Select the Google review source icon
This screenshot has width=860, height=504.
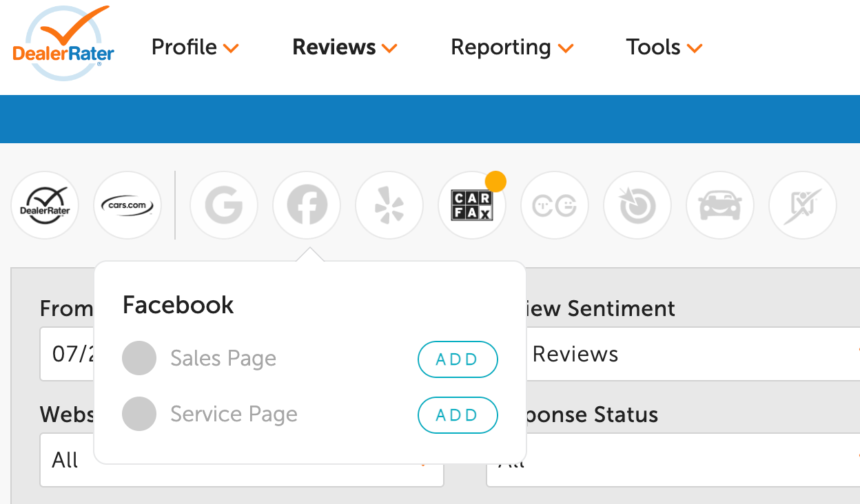(x=224, y=205)
